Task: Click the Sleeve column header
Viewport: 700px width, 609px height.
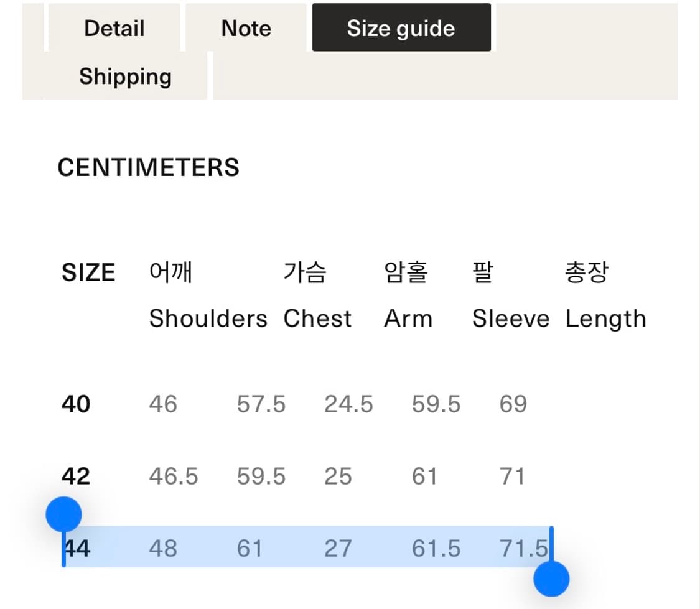Action: pos(511,318)
